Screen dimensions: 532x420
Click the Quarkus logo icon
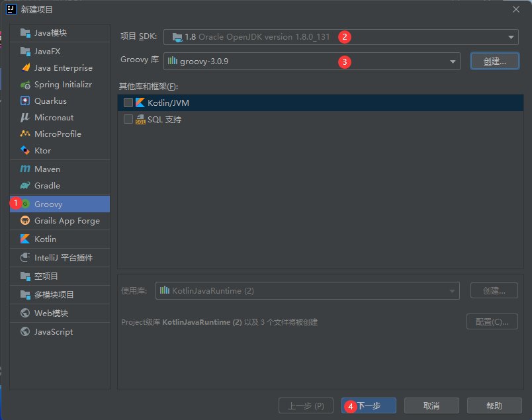(25, 101)
